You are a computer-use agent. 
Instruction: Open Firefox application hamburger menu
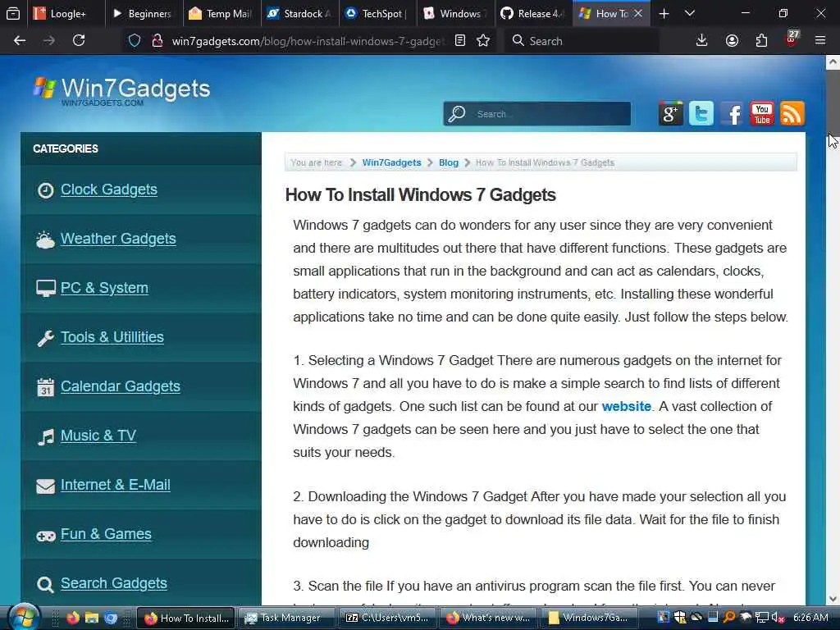(x=820, y=41)
